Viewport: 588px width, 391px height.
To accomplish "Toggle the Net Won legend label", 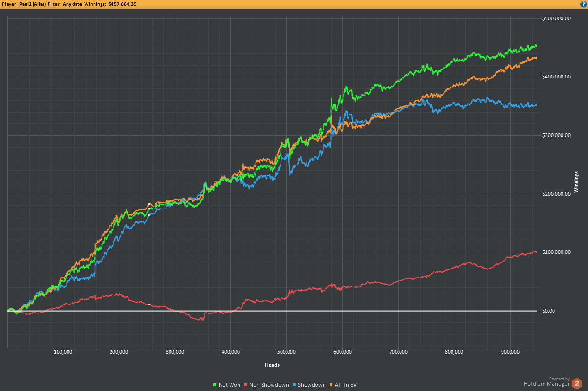I will (x=230, y=385).
